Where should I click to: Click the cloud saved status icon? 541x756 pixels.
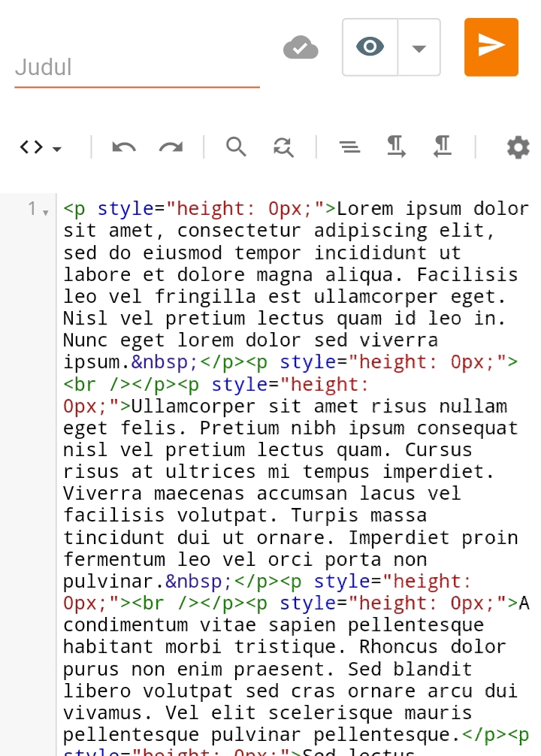pos(301,48)
